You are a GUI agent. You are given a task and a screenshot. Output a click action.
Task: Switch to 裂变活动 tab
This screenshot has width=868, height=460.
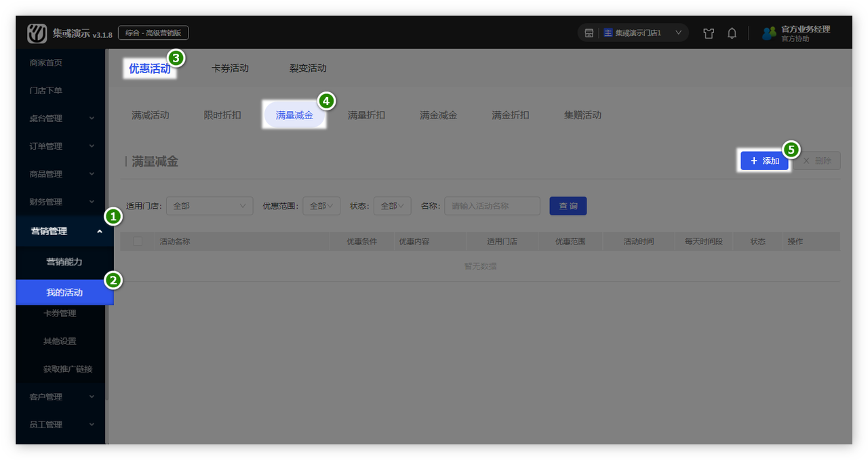pyautogui.click(x=308, y=68)
